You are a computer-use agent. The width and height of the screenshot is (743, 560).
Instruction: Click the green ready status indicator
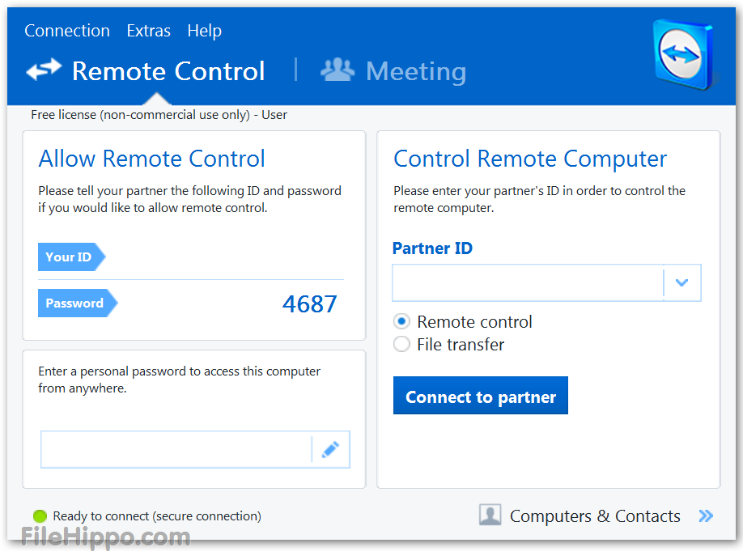point(40,516)
